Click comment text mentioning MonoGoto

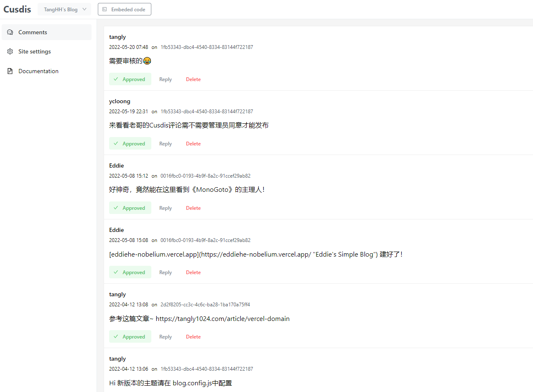[x=187, y=190]
